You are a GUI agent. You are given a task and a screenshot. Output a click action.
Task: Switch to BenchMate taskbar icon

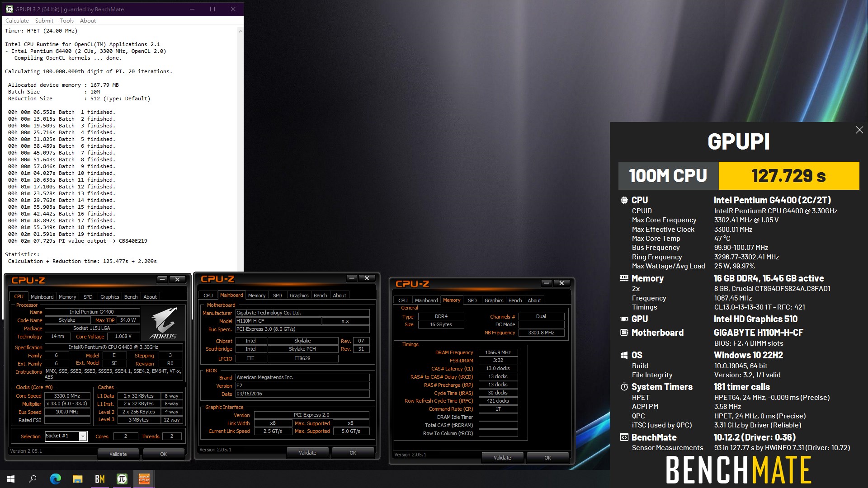click(x=100, y=479)
